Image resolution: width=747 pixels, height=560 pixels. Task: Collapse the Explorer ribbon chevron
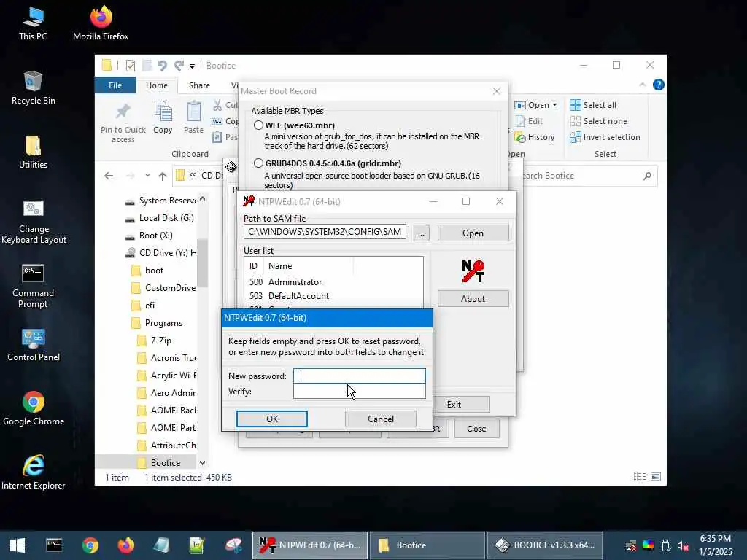click(x=642, y=85)
